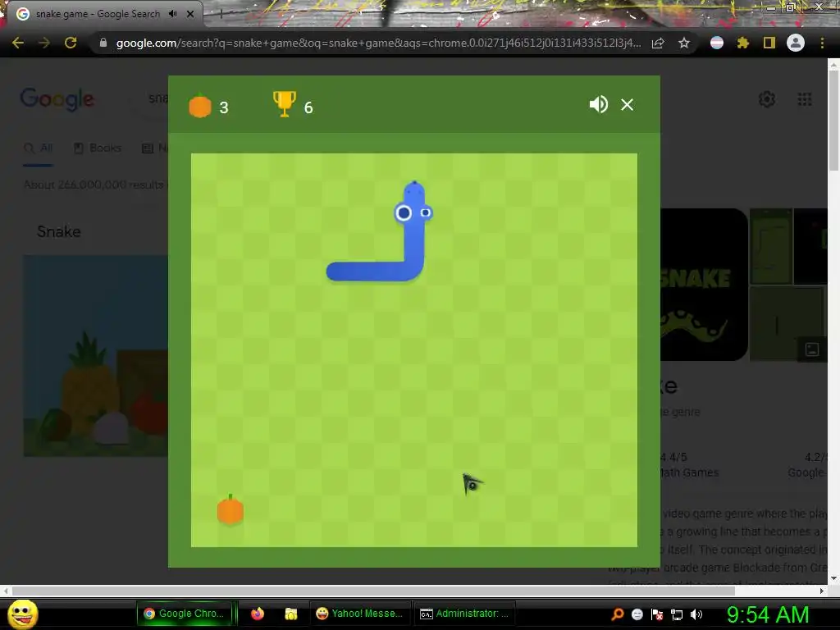840x630 pixels.
Task: Reload the Google search page
Action: click(71, 43)
